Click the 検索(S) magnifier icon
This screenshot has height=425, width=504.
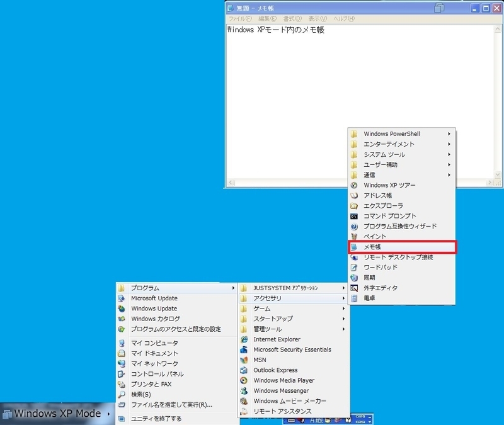click(121, 395)
